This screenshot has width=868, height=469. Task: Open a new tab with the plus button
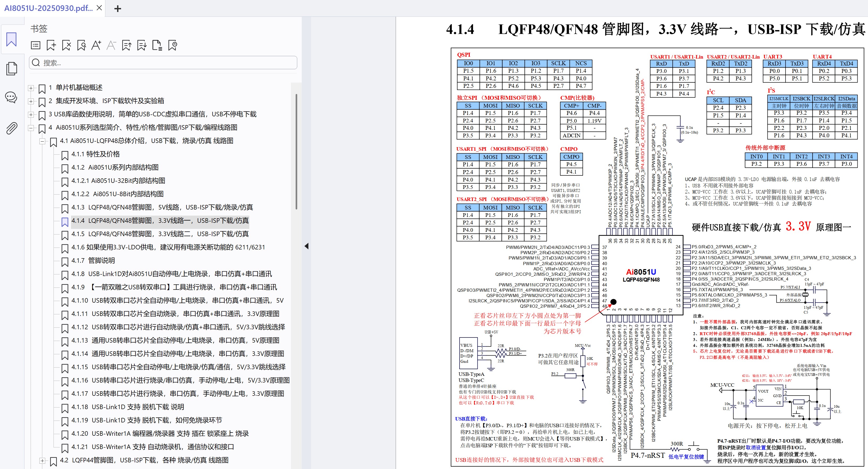(117, 9)
